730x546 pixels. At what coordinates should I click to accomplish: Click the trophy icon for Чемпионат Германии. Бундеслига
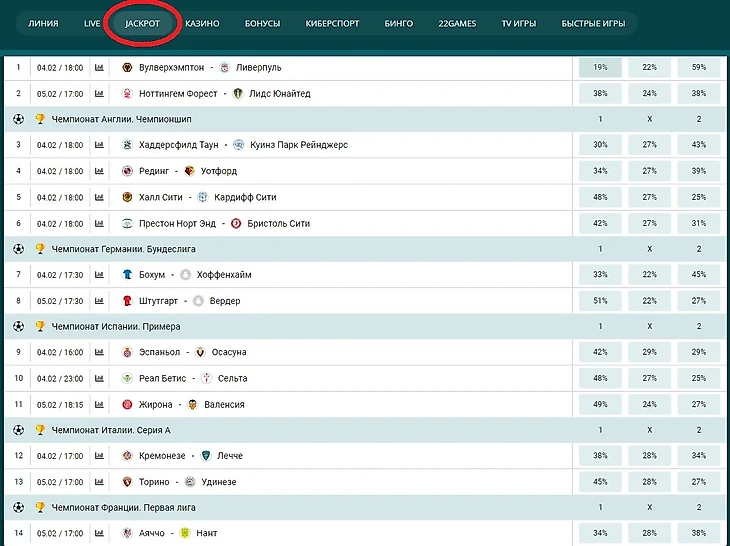pos(40,249)
